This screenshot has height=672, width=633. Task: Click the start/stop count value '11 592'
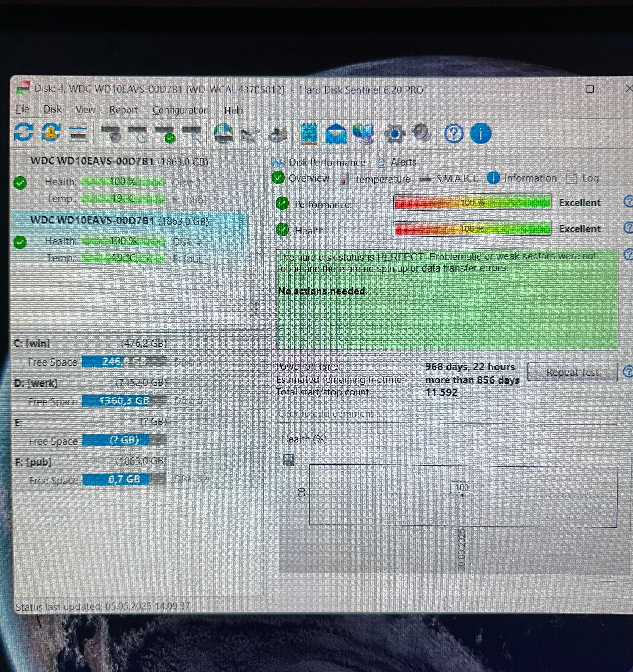click(x=441, y=392)
